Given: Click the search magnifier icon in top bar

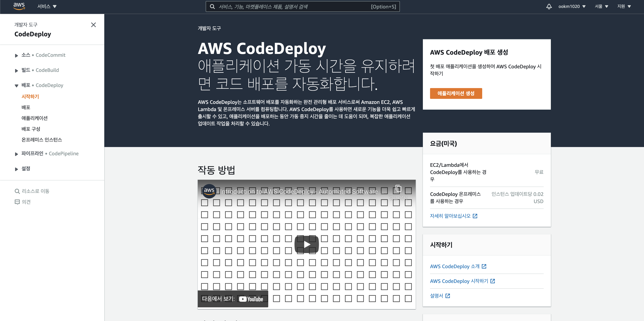Looking at the screenshot, I should [212, 7].
